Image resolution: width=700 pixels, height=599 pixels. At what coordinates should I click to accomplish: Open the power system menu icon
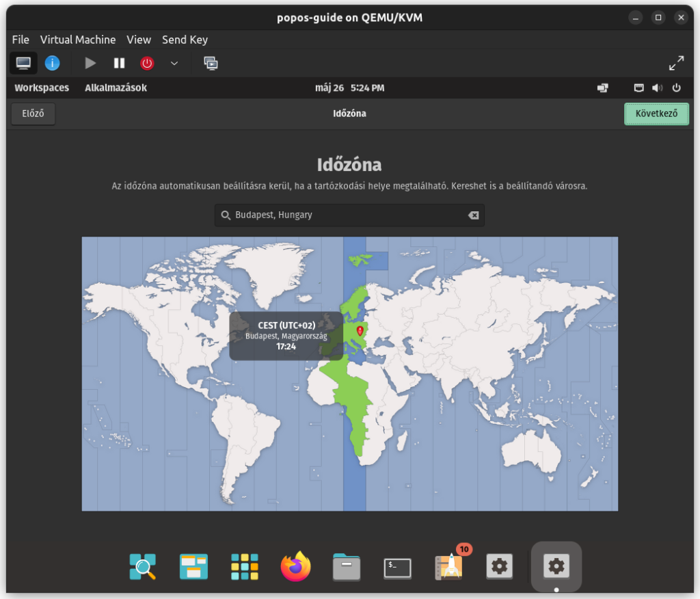click(676, 88)
